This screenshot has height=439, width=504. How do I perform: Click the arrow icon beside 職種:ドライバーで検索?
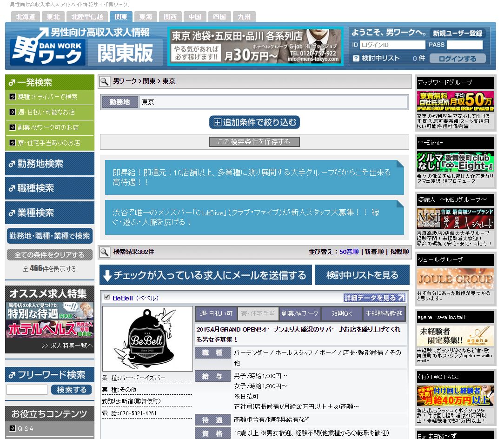click(x=13, y=96)
